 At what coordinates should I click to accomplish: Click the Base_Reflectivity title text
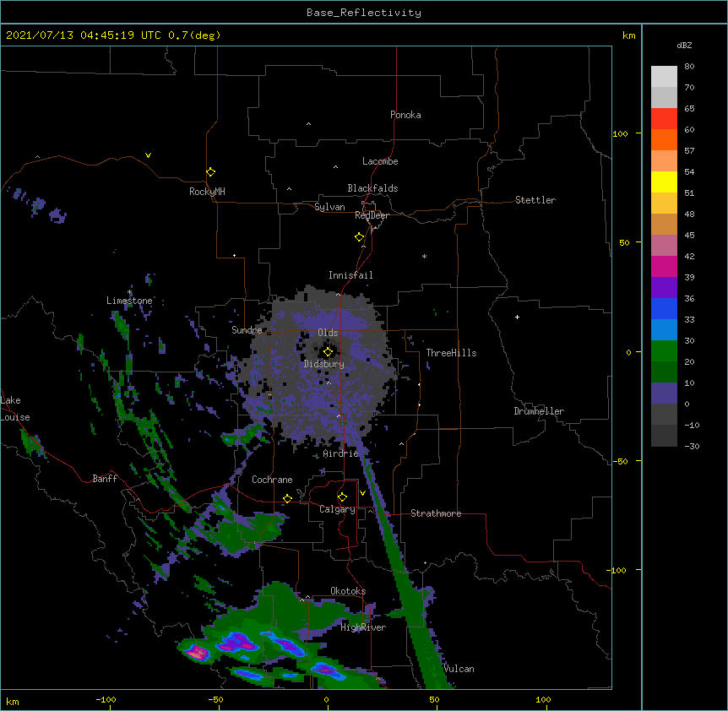[363, 13]
